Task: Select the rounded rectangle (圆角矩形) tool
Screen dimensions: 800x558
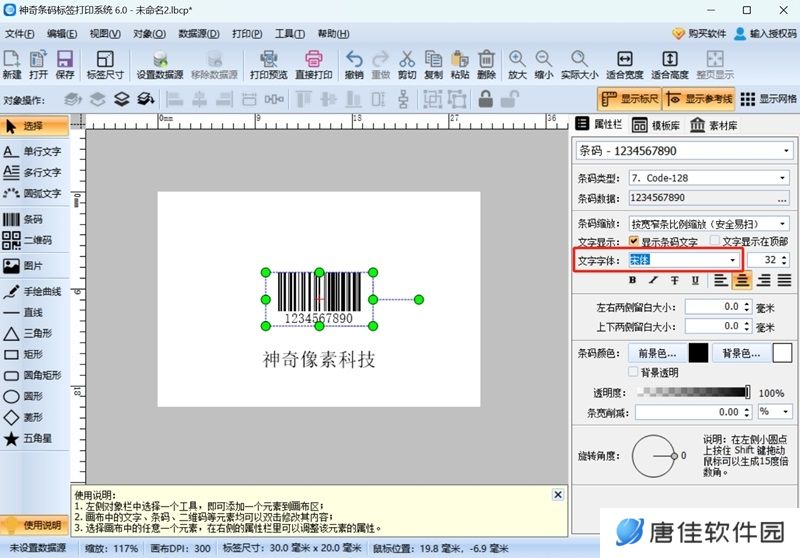Action: tap(34, 375)
